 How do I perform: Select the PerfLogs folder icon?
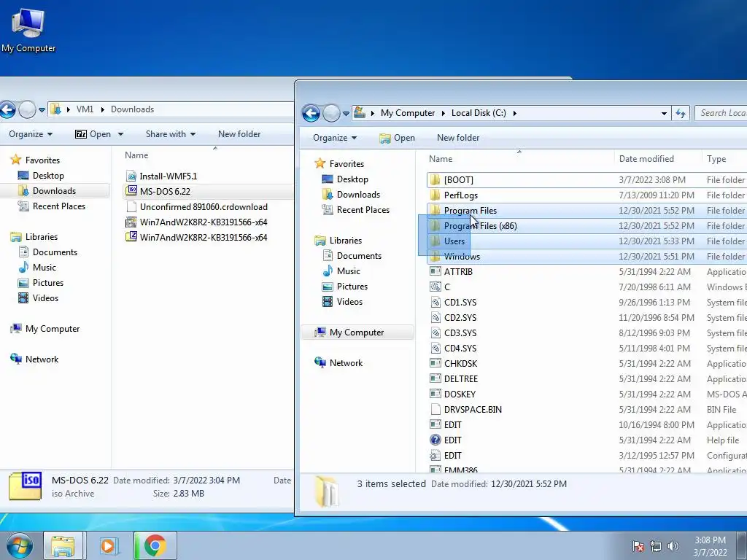point(435,195)
